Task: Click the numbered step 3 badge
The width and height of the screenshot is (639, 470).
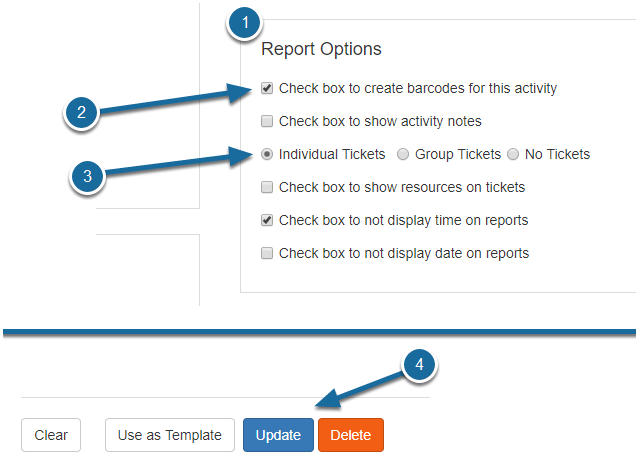Action: (x=87, y=177)
